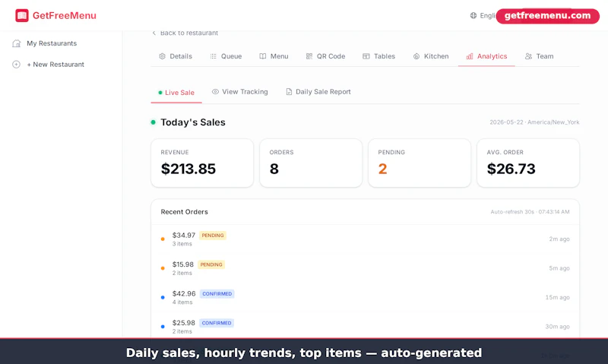Viewport: 608px width, 364px height.
Task: Click the Avg. Order $26.73 card
Action: [x=528, y=163]
